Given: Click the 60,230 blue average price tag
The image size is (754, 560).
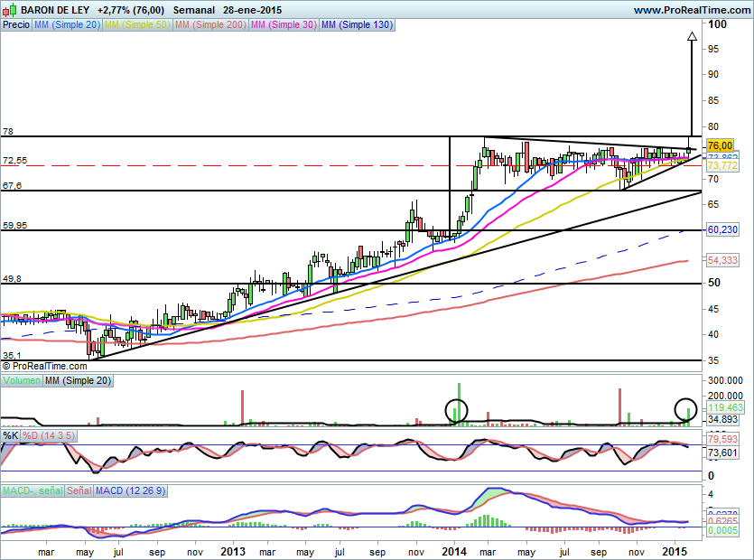Looking at the screenshot, I should pos(720,230).
